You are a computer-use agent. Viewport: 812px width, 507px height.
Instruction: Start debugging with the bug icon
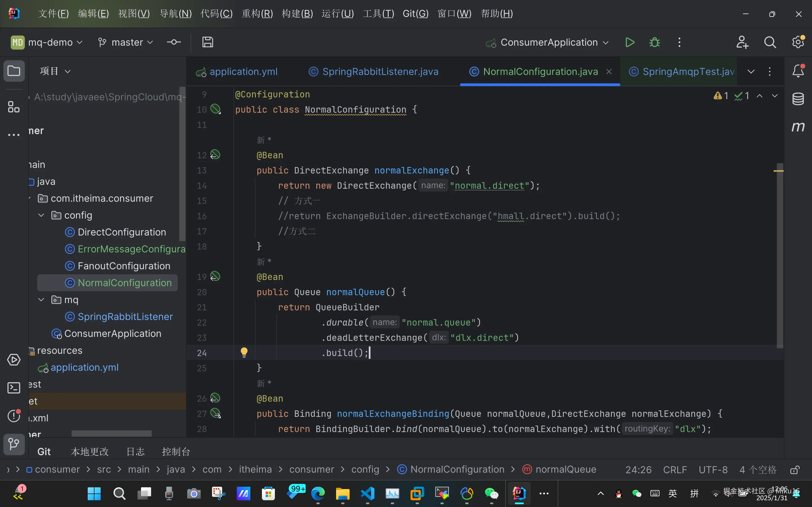(x=654, y=43)
